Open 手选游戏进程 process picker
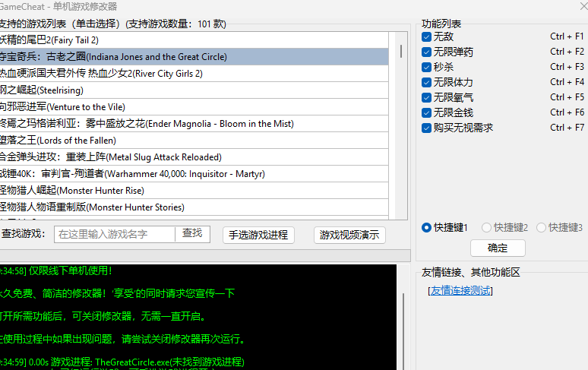Screen dimensions: 588x370 pos(258,235)
